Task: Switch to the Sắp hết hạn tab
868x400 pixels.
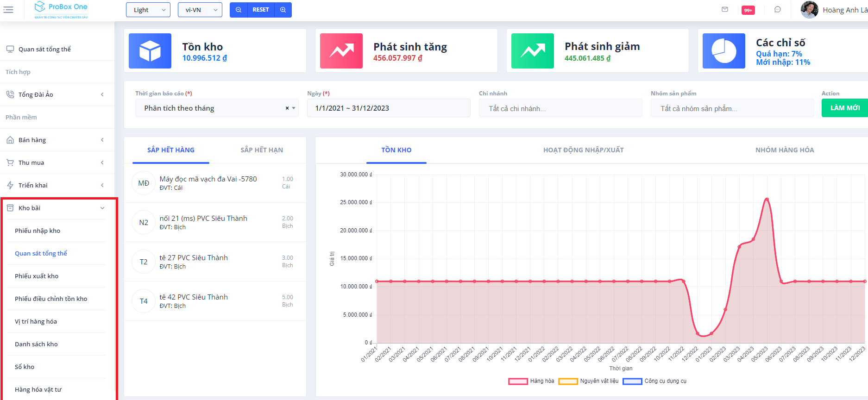Action: (262, 150)
